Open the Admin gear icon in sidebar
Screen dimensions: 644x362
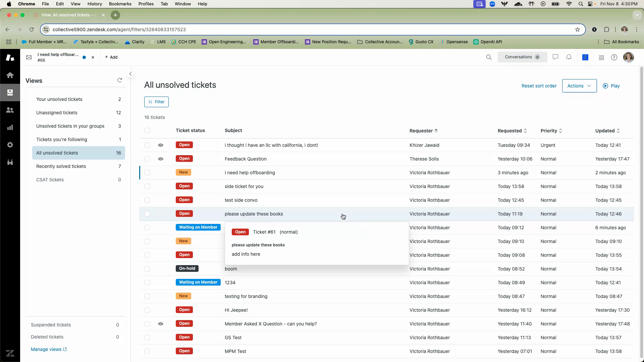[x=10, y=145]
